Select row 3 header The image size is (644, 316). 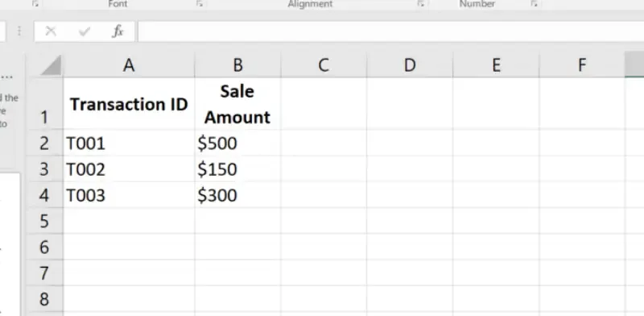coord(44,168)
